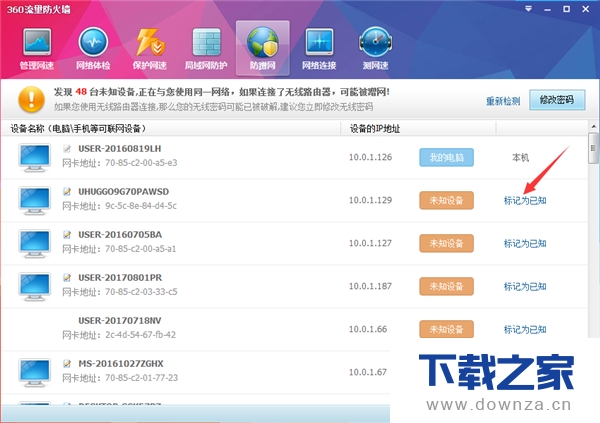Open the 网络体检 tool
This screenshot has height=423, width=600.
(x=93, y=49)
